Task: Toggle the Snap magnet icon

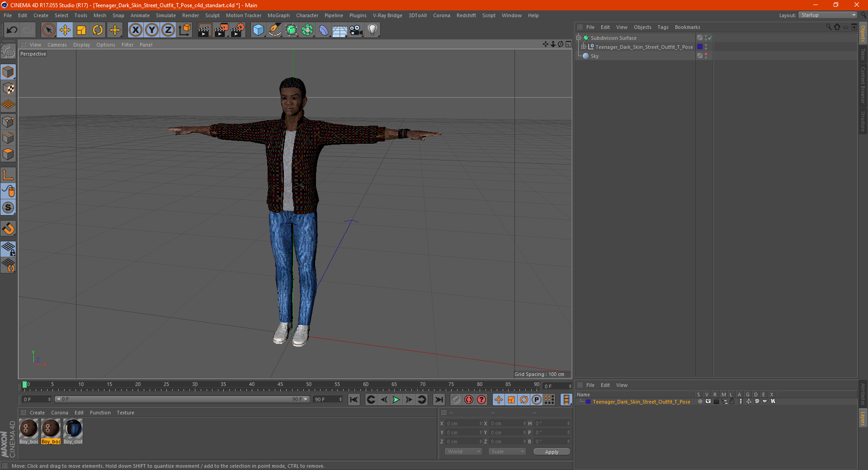Action: 8,229
